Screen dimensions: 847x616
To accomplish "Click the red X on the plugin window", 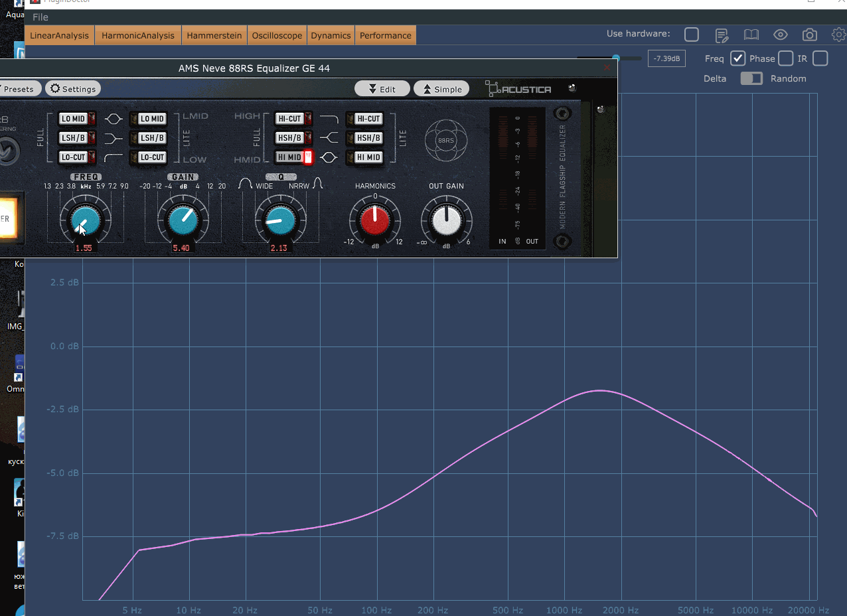I will click(x=607, y=68).
